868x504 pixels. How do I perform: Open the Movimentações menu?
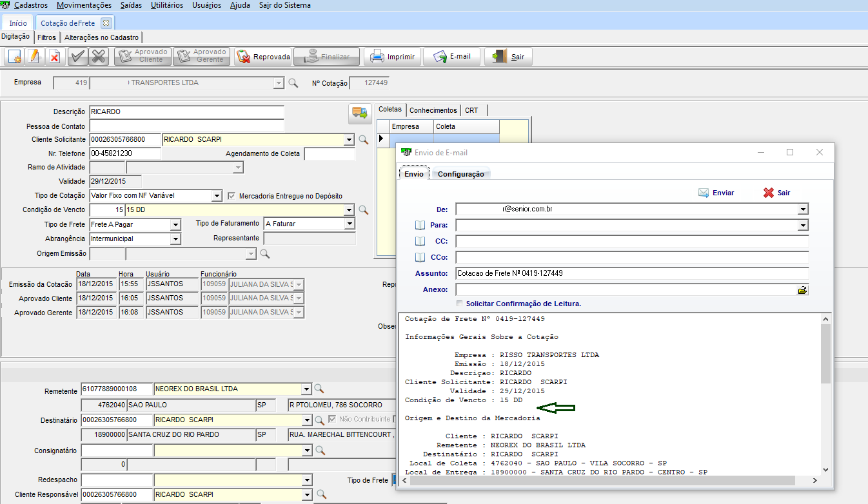[x=84, y=5]
